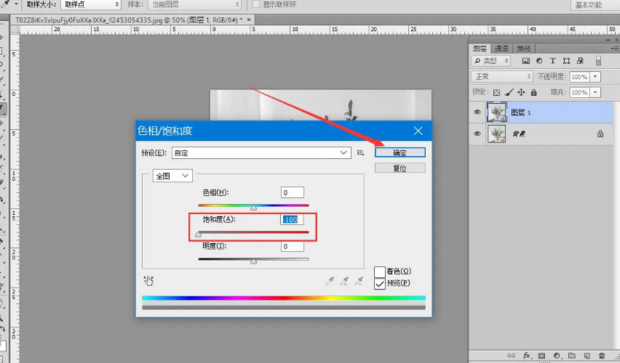Click the pixel layer filter icon
The image size is (620, 363).
(525, 61)
